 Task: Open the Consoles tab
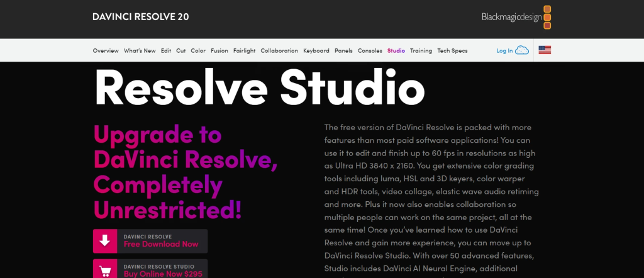click(x=370, y=50)
